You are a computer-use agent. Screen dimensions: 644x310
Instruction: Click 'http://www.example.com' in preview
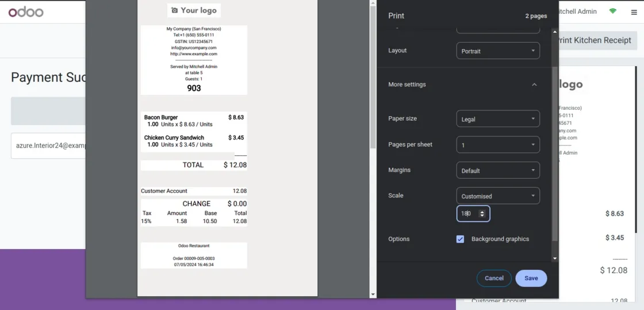[x=194, y=54]
